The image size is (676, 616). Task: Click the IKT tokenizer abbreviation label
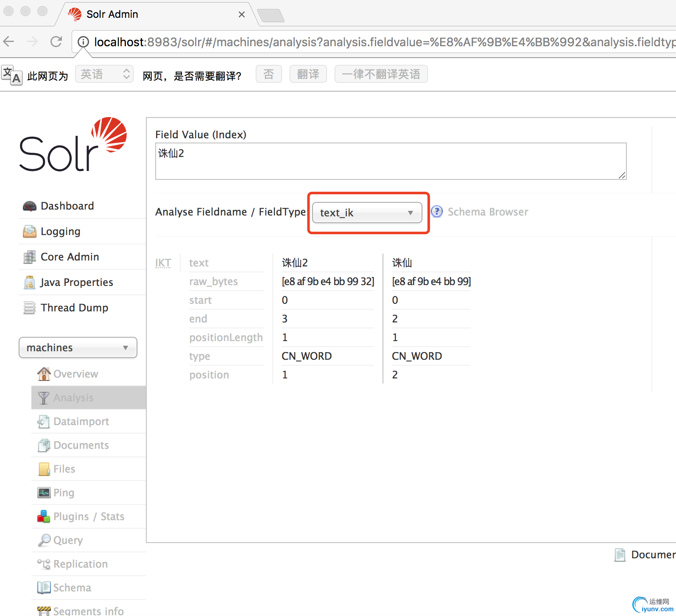click(163, 263)
